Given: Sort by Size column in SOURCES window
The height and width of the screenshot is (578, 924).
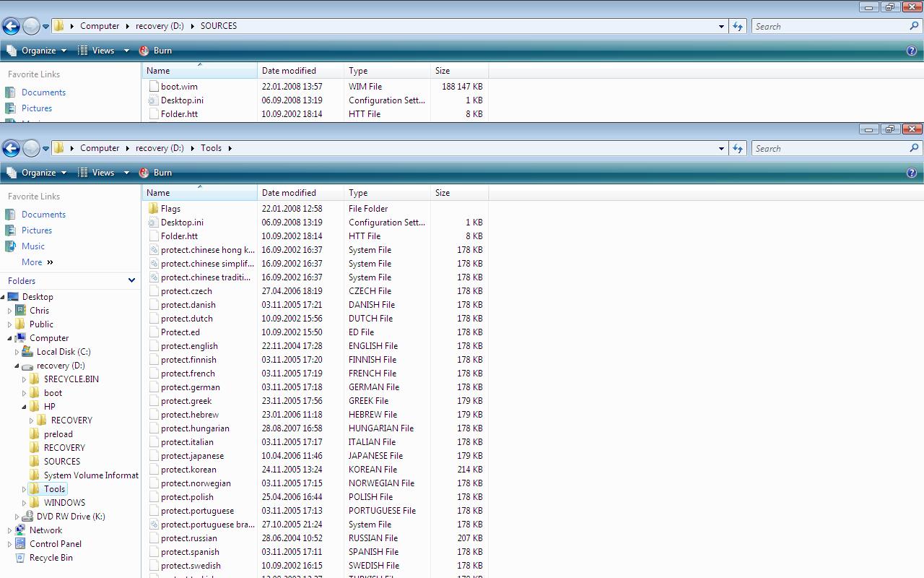Looking at the screenshot, I should click(x=459, y=71).
